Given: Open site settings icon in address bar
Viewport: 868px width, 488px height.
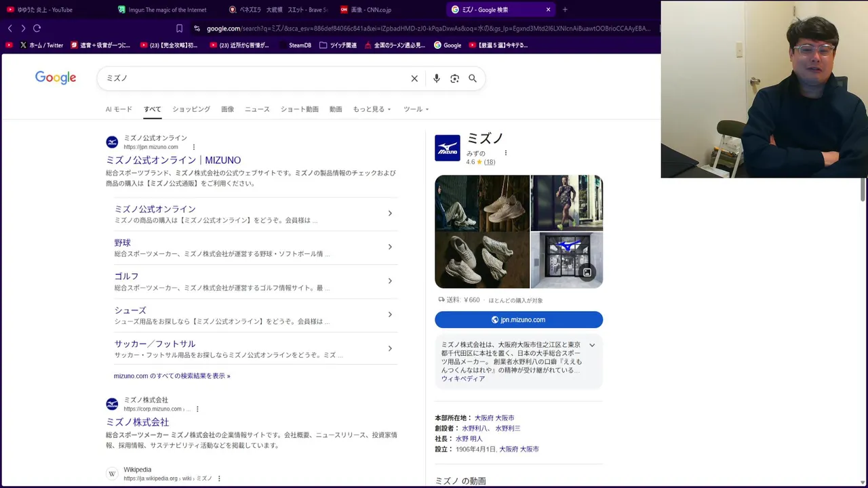Looking at the screenshot, I should coord(197,28).
